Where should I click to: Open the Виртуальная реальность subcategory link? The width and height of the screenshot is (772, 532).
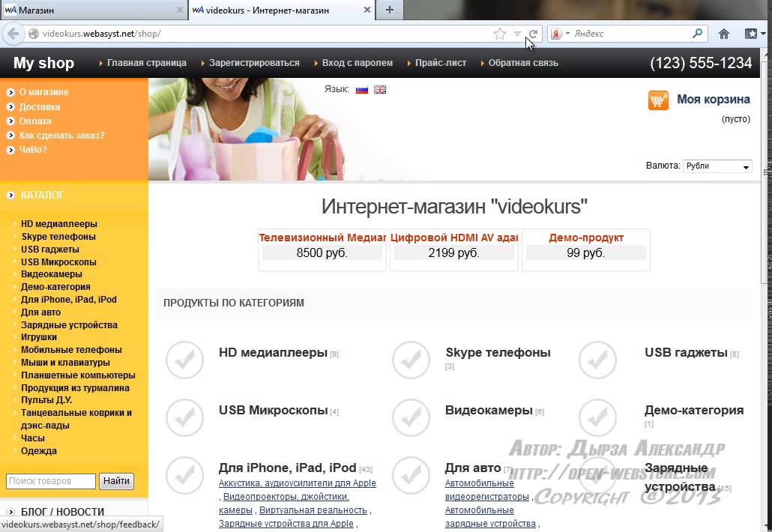click(313, 510)
